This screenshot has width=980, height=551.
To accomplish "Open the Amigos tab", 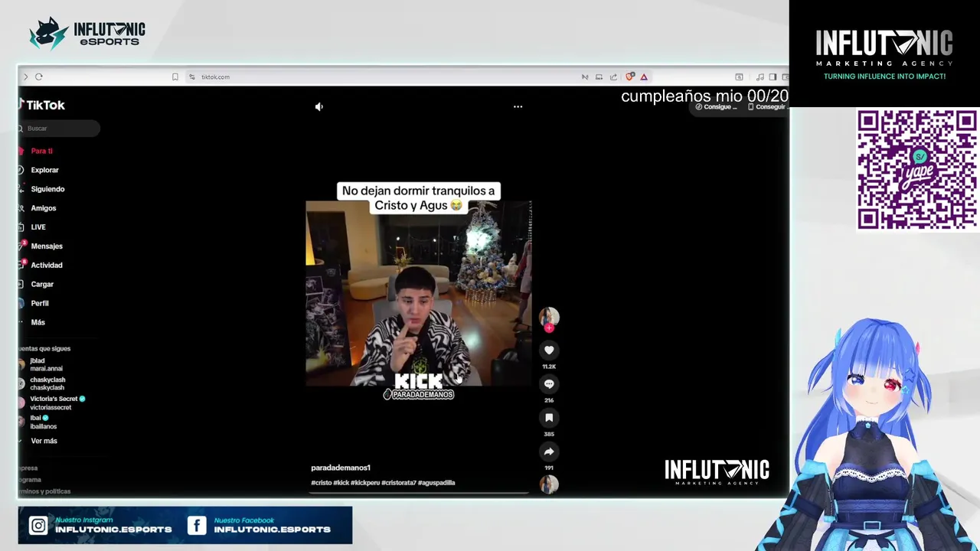I will 38,208.
